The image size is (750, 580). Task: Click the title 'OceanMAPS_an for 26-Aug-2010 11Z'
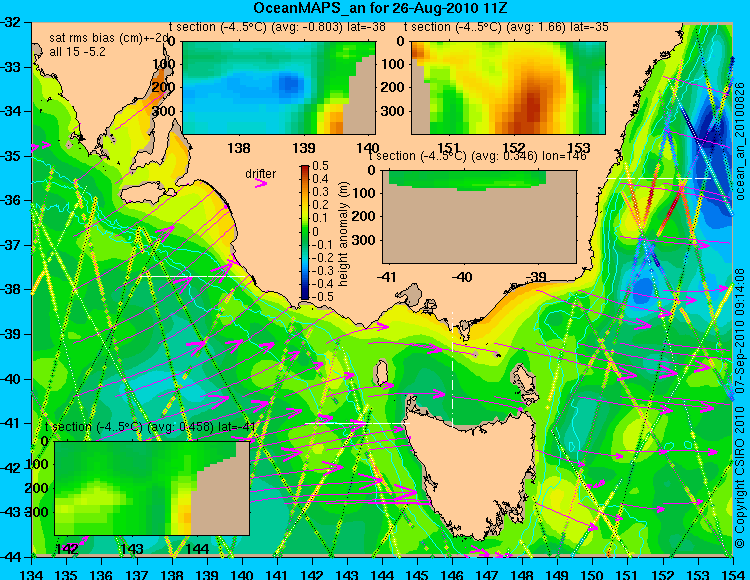(x=380, y=8)
